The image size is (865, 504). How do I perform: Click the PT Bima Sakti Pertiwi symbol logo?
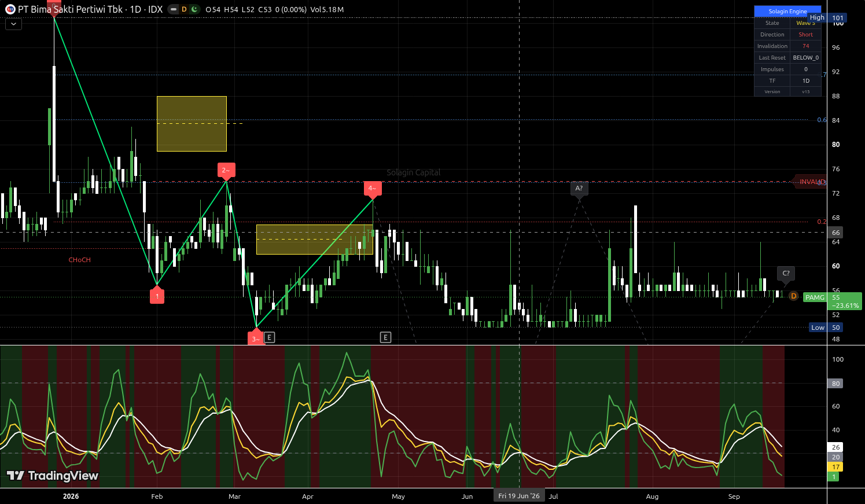(10, 9)
